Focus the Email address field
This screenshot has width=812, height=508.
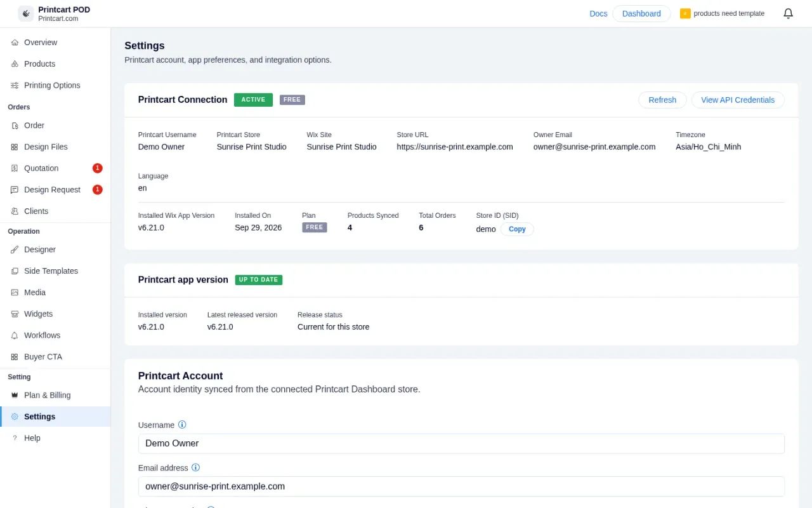461,486
